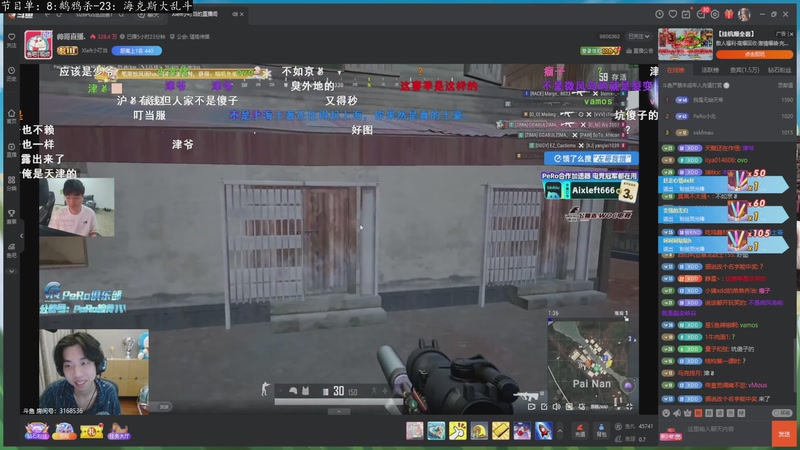Close the current live room tab
The image size is (800, 450).
[242, 14]
